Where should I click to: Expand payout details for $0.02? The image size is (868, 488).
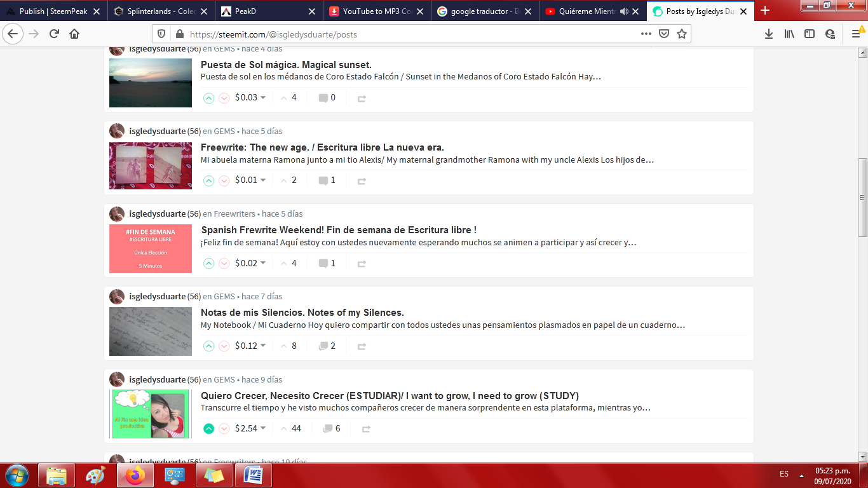[x=250, y=262]
